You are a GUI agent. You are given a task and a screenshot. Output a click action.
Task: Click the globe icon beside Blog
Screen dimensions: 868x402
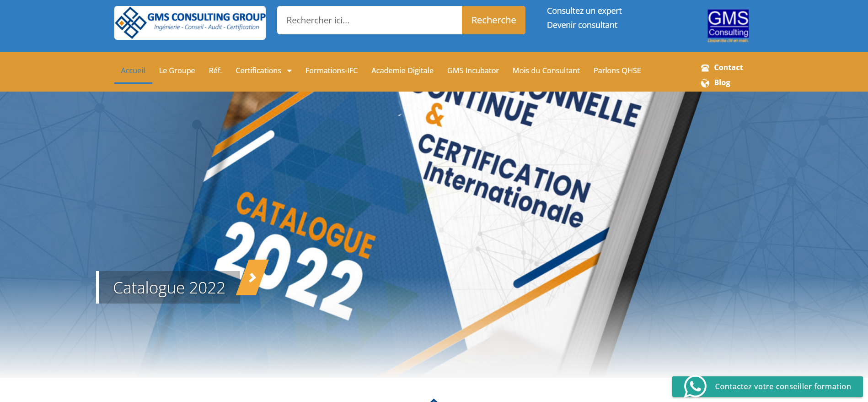(705, 83)
